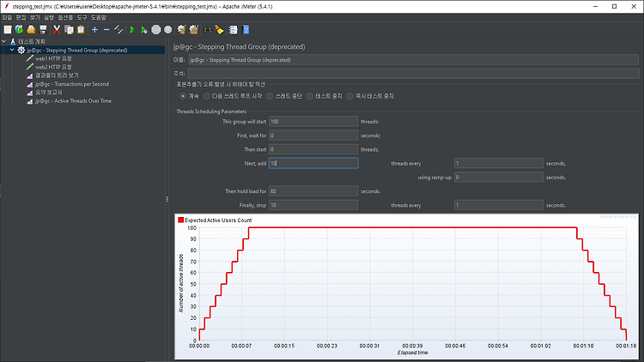
Task: Collapse the 테스트 계획 tree node
Action: click(x=4, y=41)
